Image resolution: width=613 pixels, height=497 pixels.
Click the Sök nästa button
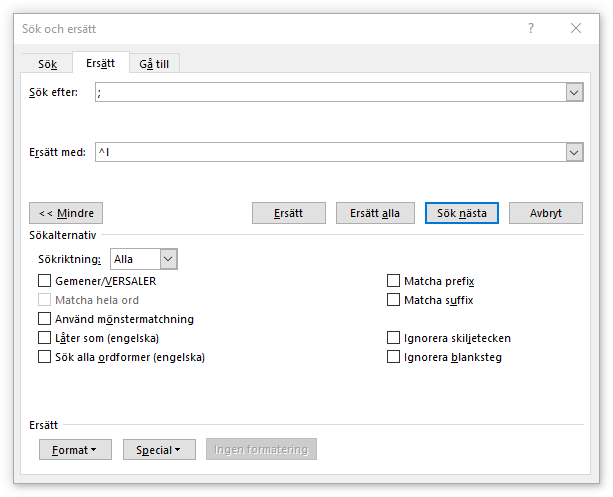(x=462, y=213)
